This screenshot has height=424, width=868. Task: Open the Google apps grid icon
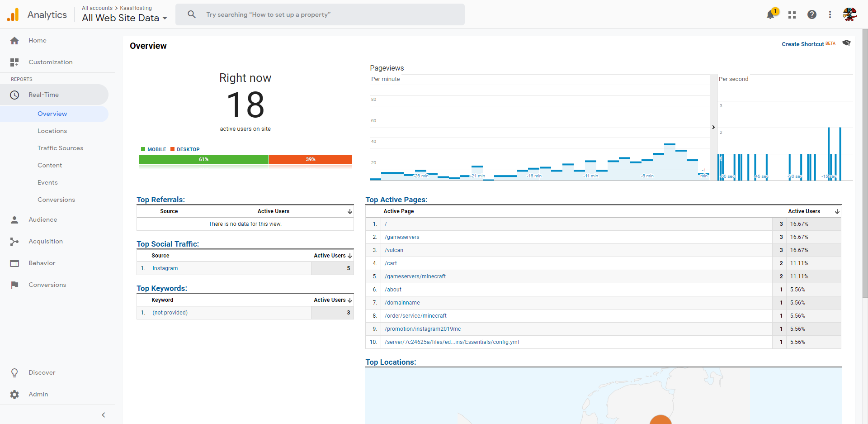[792, 15]
